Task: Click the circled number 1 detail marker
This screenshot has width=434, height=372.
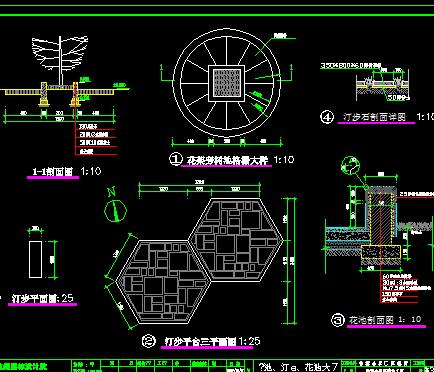Action: coord(176,159)
